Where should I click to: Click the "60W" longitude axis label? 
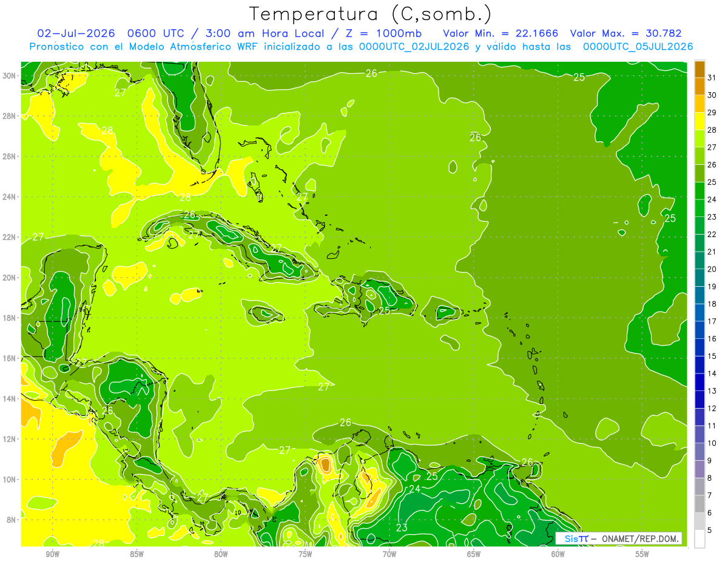tap(558, 554)
